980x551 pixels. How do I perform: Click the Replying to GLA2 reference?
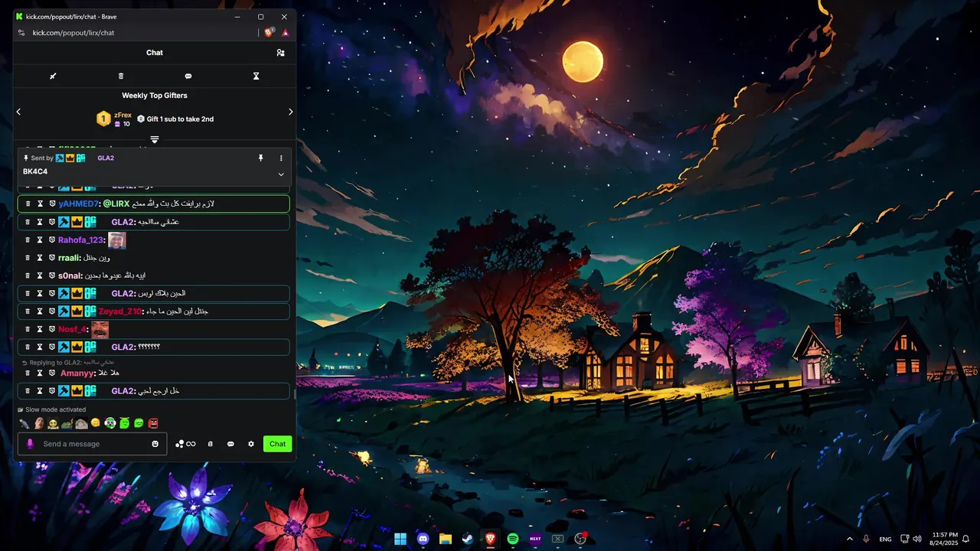point(67,362)
